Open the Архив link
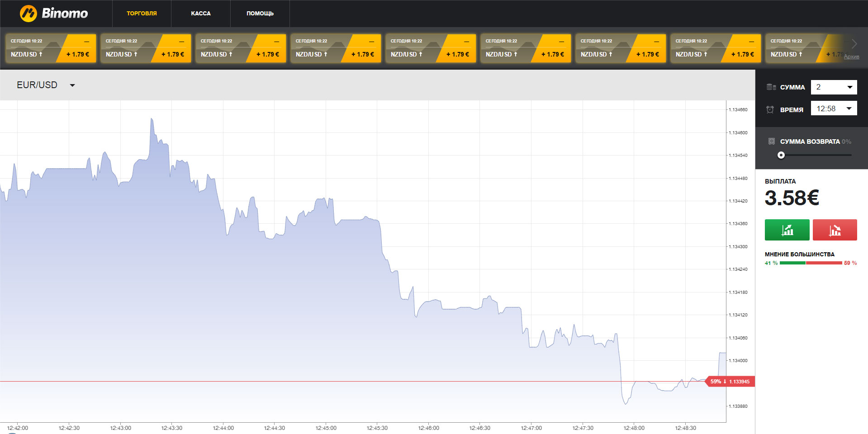868x434 pixels. coord(851,57)
